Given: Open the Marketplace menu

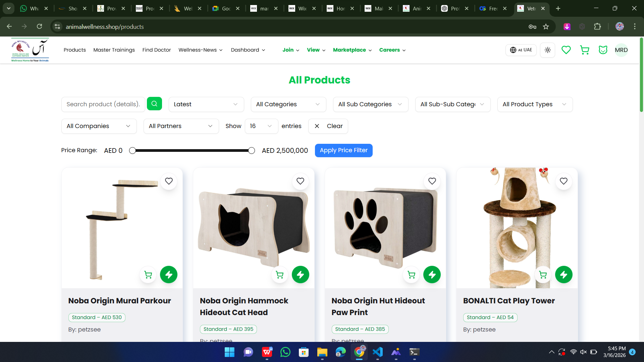Looking at the screenshot, I should 352,50.
